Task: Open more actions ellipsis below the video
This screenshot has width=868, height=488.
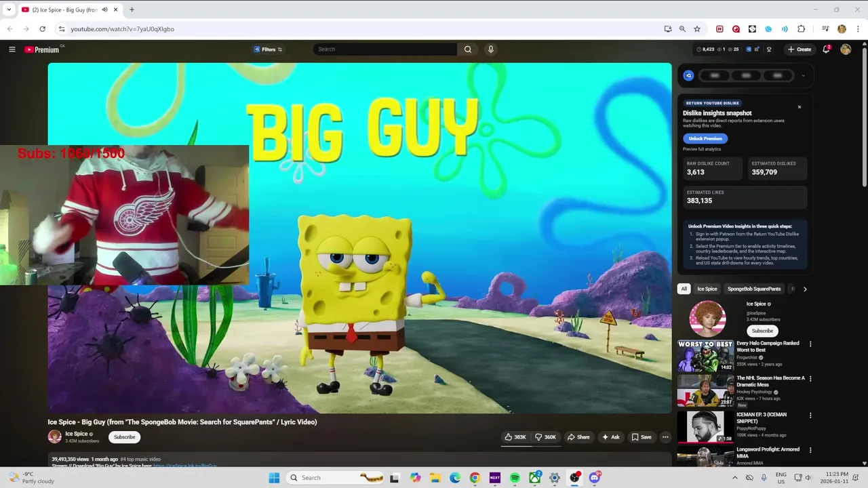Action: click(x=665, y=437)
